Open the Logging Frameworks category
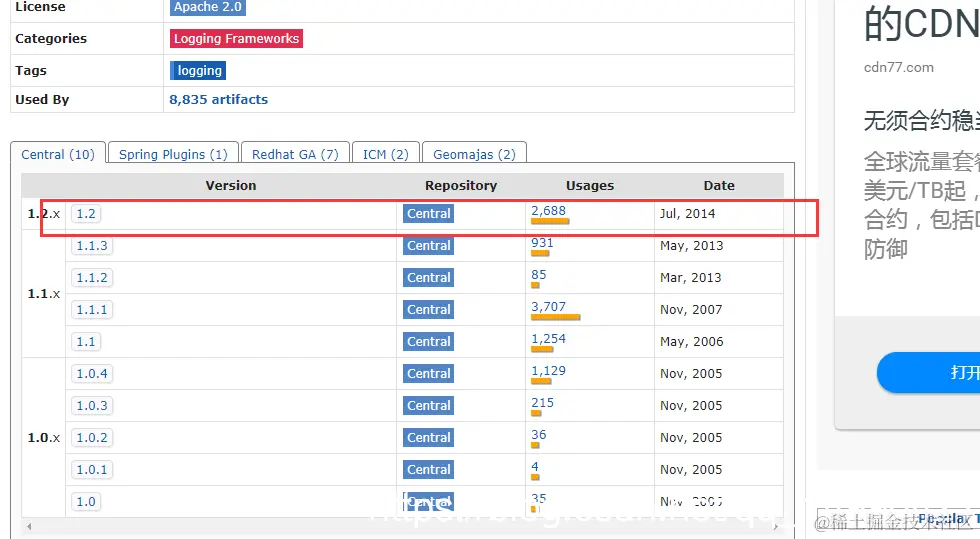Image resolution: width=980 pixels, height=539 pixels. (236, 39)
